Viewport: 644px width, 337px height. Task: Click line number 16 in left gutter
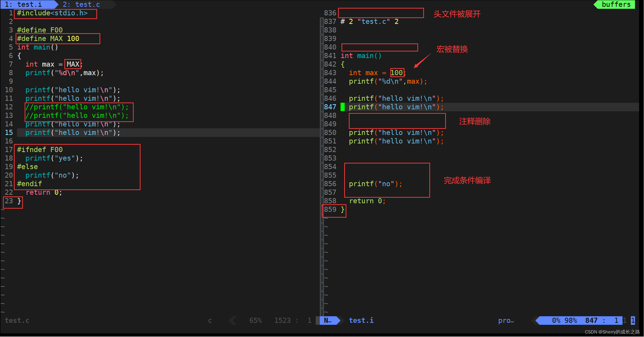[9, 141]
